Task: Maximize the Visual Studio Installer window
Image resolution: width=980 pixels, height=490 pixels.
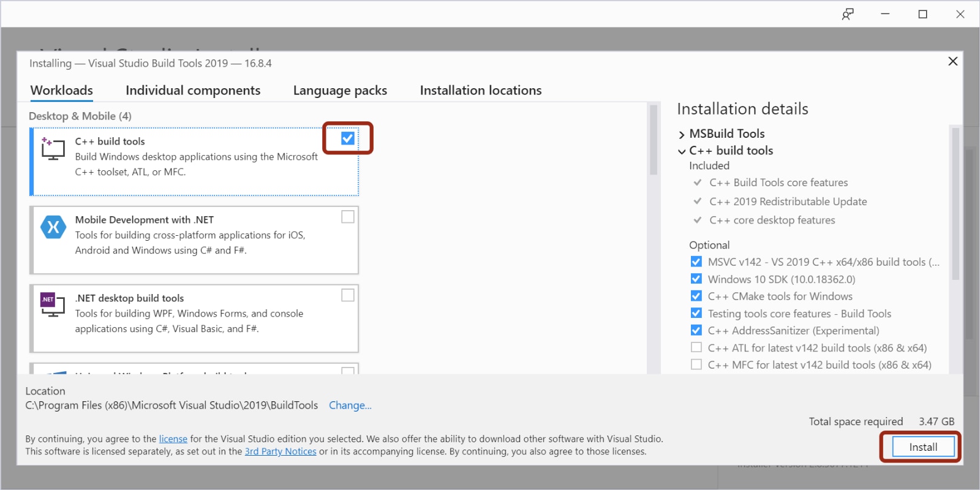Action: point(923,14)
